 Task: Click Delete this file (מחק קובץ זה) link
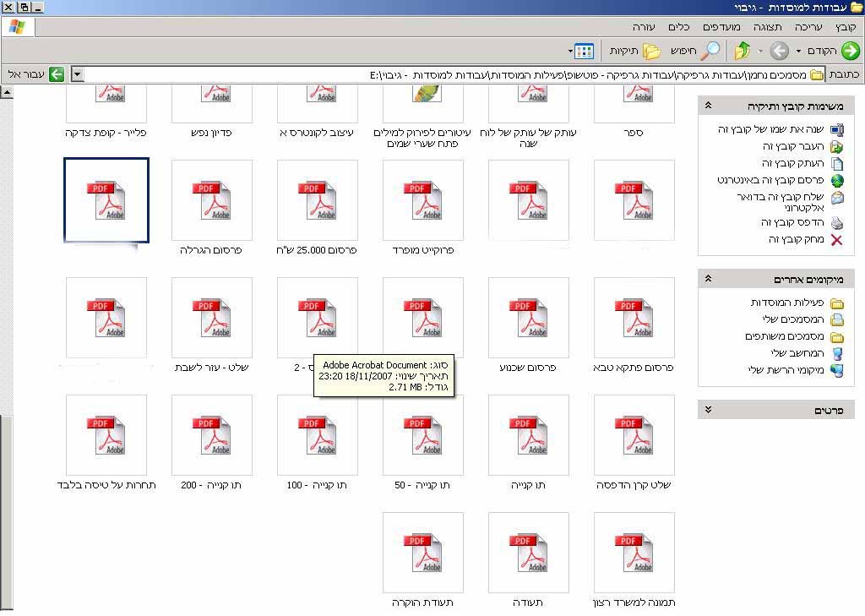(796, 240)
